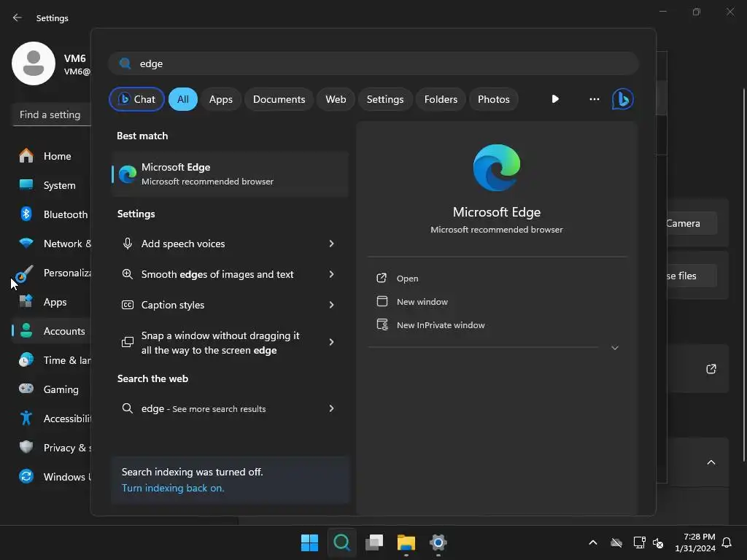747x560 pixels.
Task: Expand the edge web search result chevron
Action: (332, 408)
